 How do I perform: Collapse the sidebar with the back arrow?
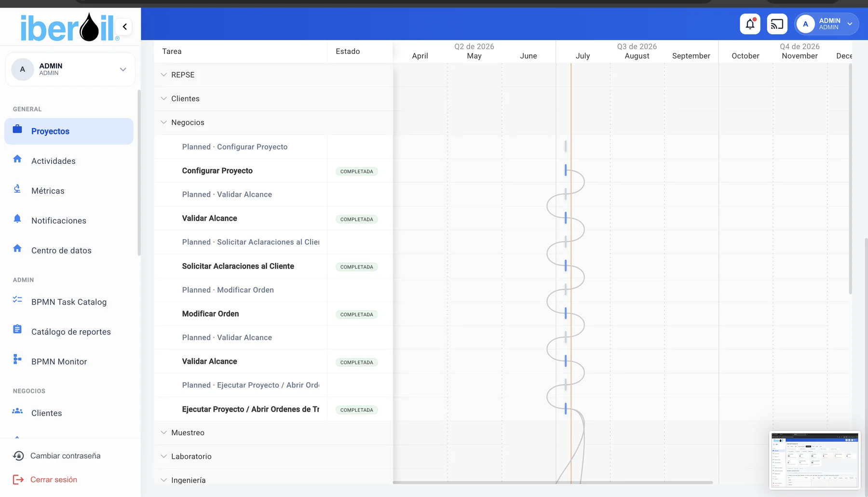pos(124,27)
